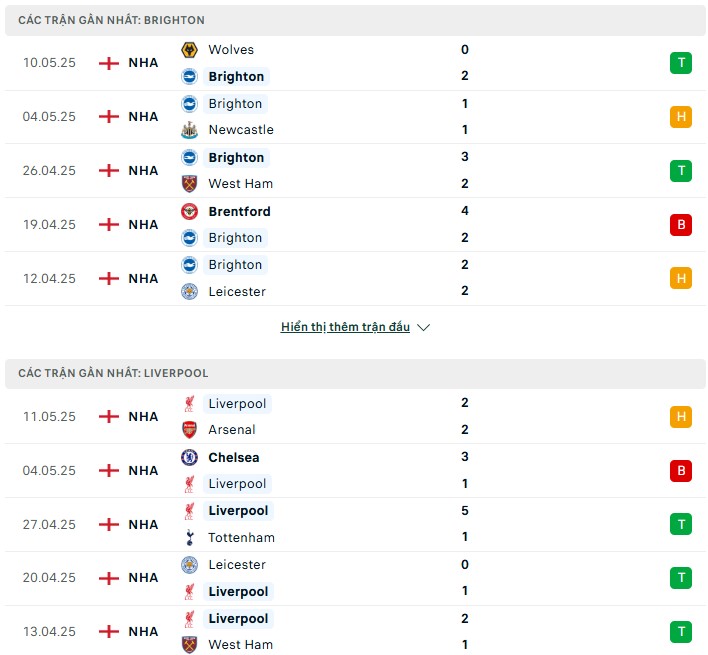Click the red B badge for Brentford–Brighton

[x=681, y=225]
